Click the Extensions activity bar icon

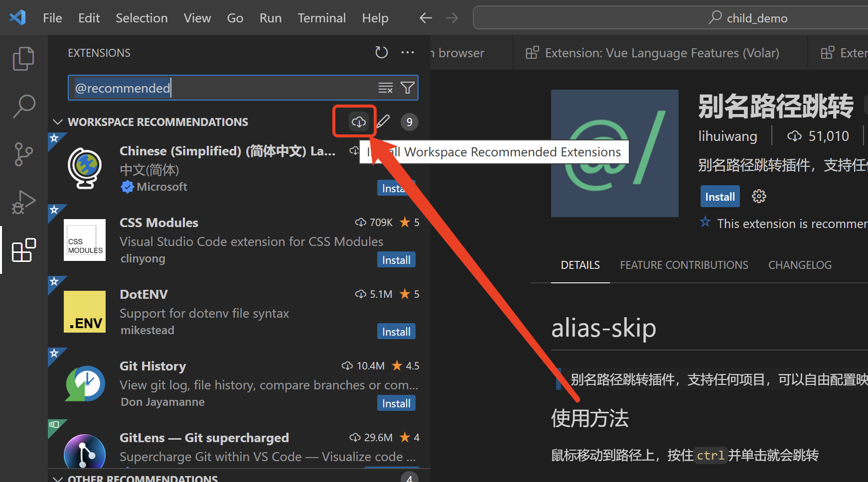[23, 250]
